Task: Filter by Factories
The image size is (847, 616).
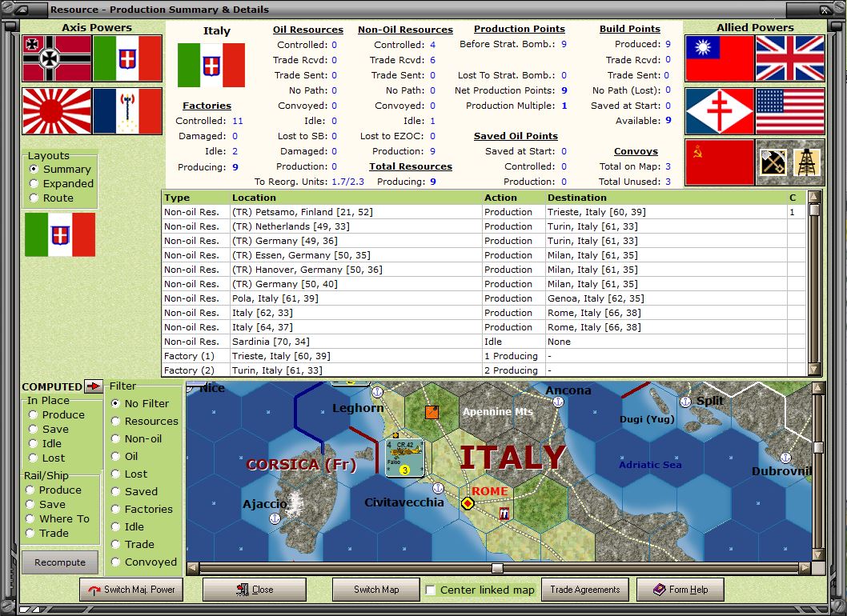Action: point(142,509)
